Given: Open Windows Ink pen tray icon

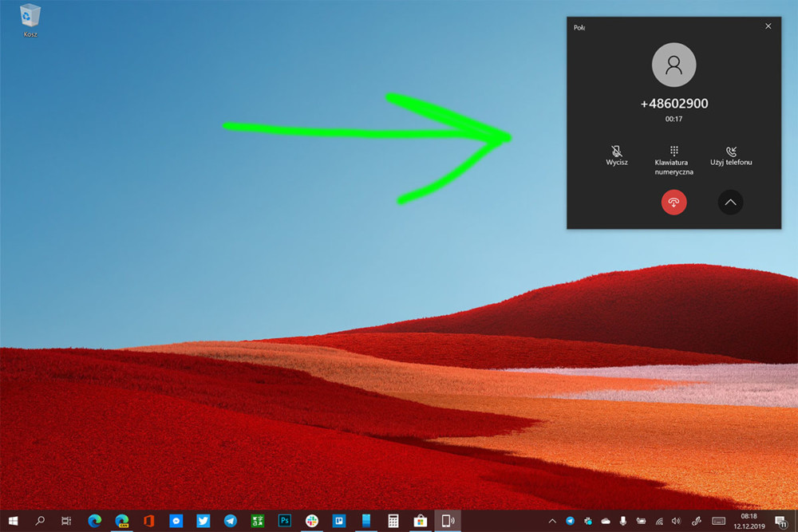Looking at the screenshot, I should click(696, 521).
